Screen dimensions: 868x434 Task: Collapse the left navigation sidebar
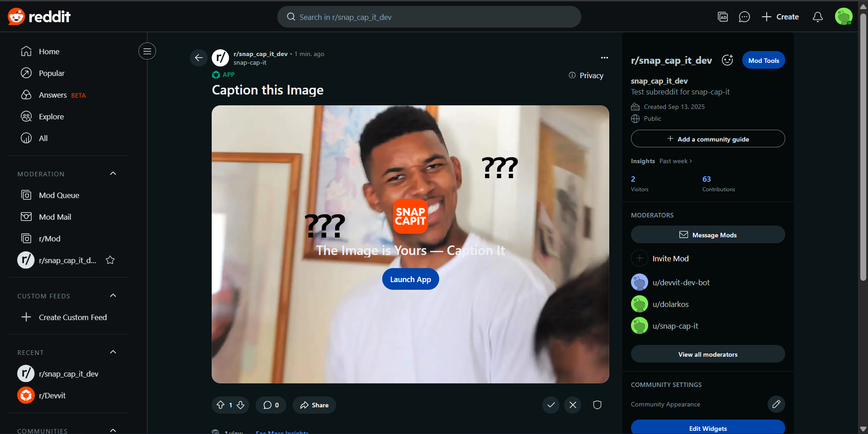147,51
